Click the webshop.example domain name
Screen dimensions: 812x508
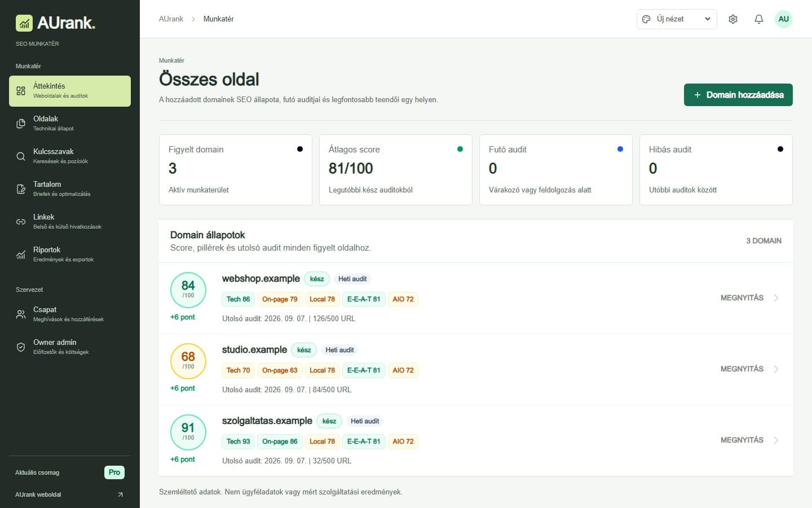coord(261,279)
